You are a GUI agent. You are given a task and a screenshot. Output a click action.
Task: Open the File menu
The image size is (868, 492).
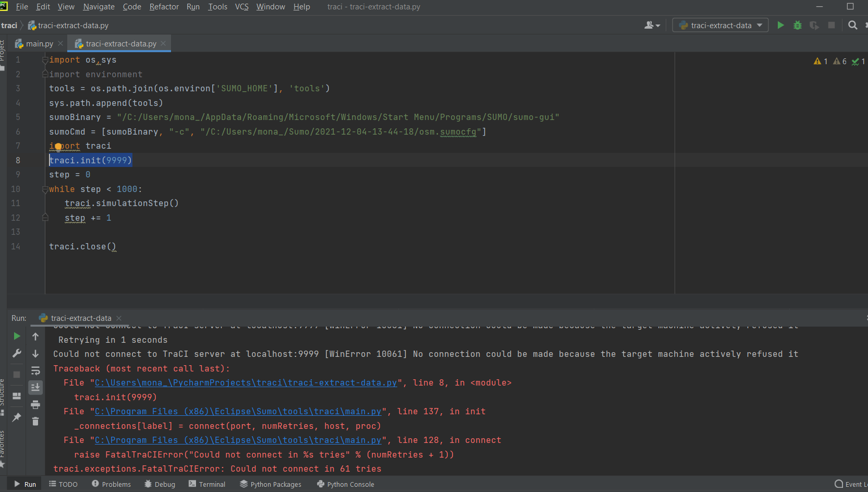22,7
